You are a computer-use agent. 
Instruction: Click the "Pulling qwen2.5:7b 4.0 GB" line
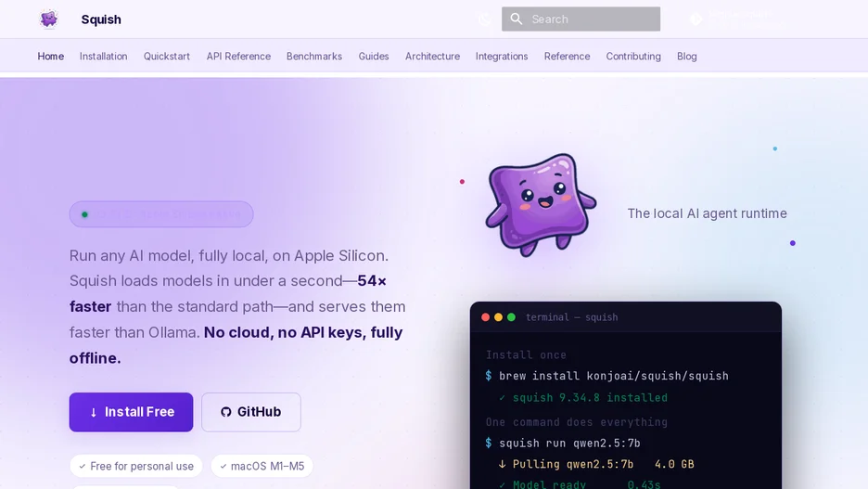[596, 464]
